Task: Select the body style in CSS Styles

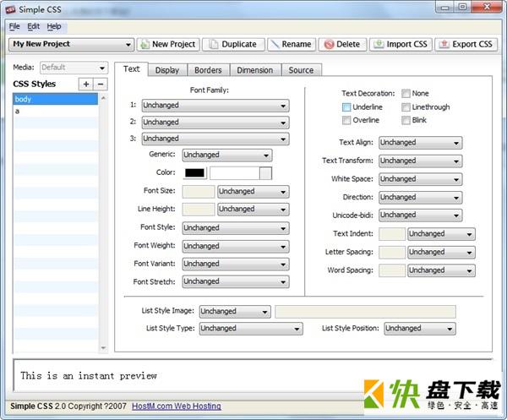Action: coord(55,99)
